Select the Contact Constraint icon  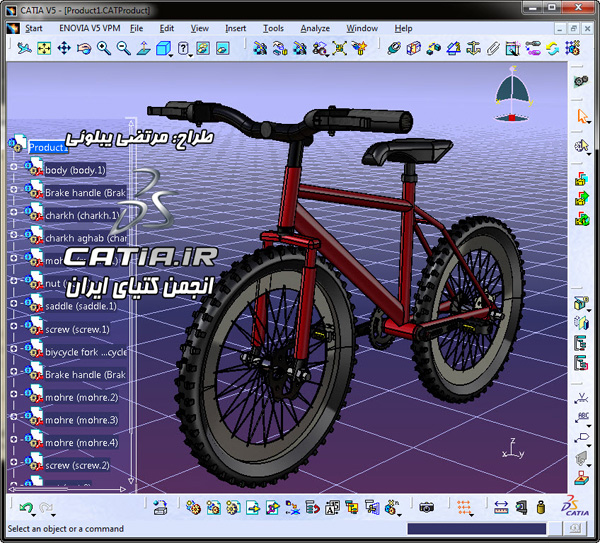(414, 49)
